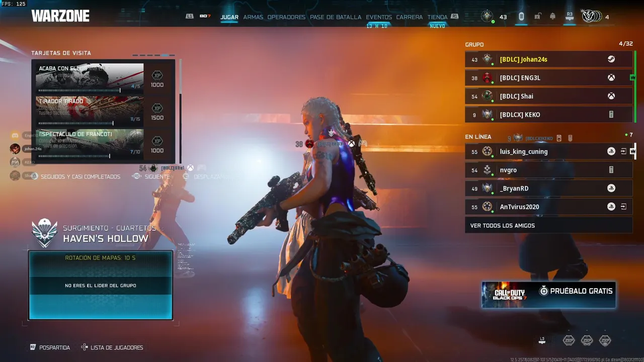Viewport: 644px width, 362px height.
Task: Click the L1 bumper icon
Action: pyautogui.click(x=190, y=17)
